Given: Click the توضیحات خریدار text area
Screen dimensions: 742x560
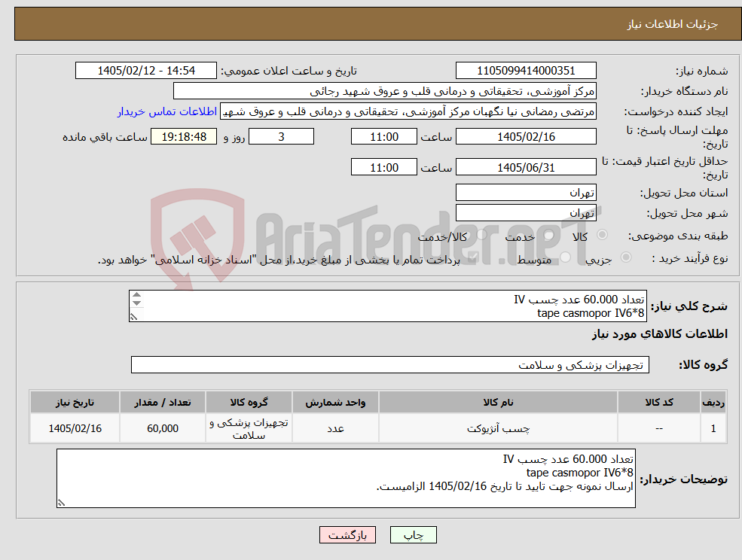Looking at the screenshot, I should pos(346,479).
